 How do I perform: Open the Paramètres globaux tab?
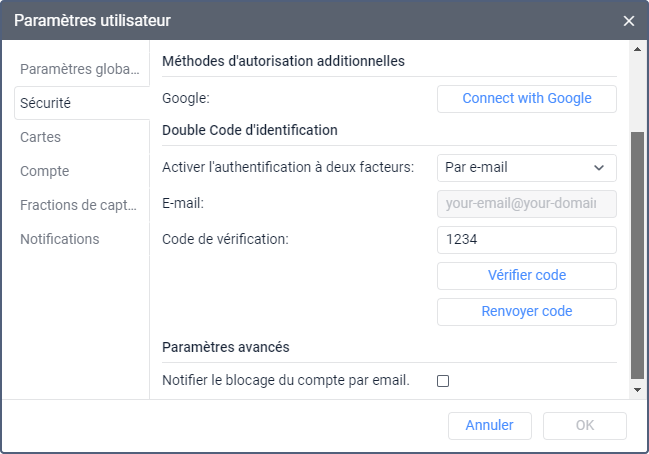click(x=80, y=69)
